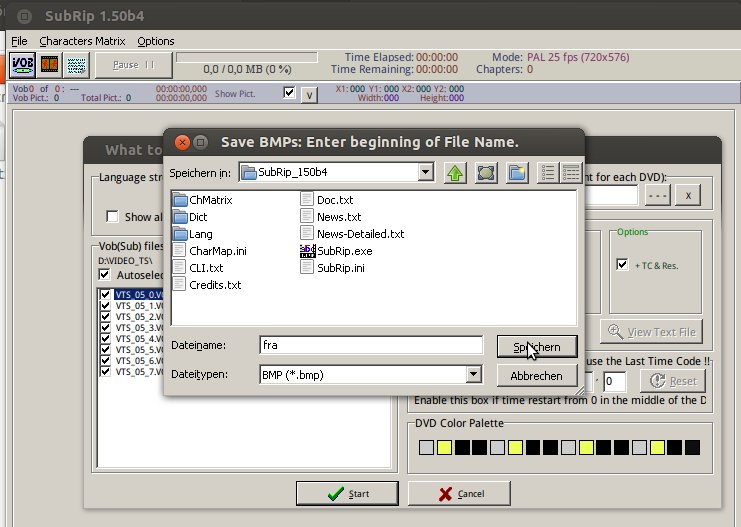Expand the Dateitypen BMP dropdown

coord(473,374)
